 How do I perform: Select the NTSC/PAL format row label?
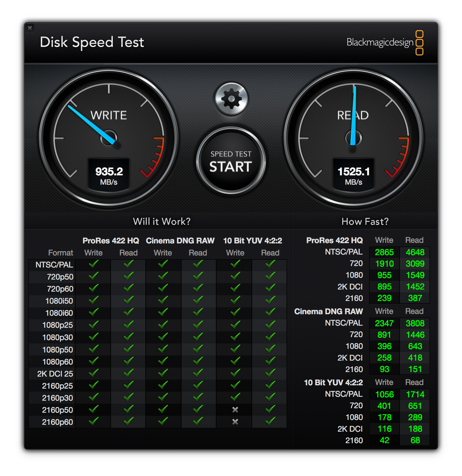(x=54, y=265)
